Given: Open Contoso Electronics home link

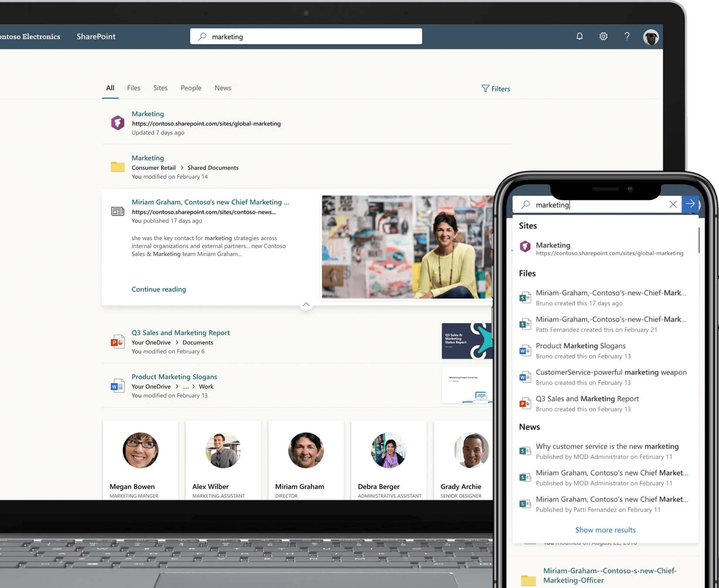Looking at the screenshot, I should pos(30,37).
